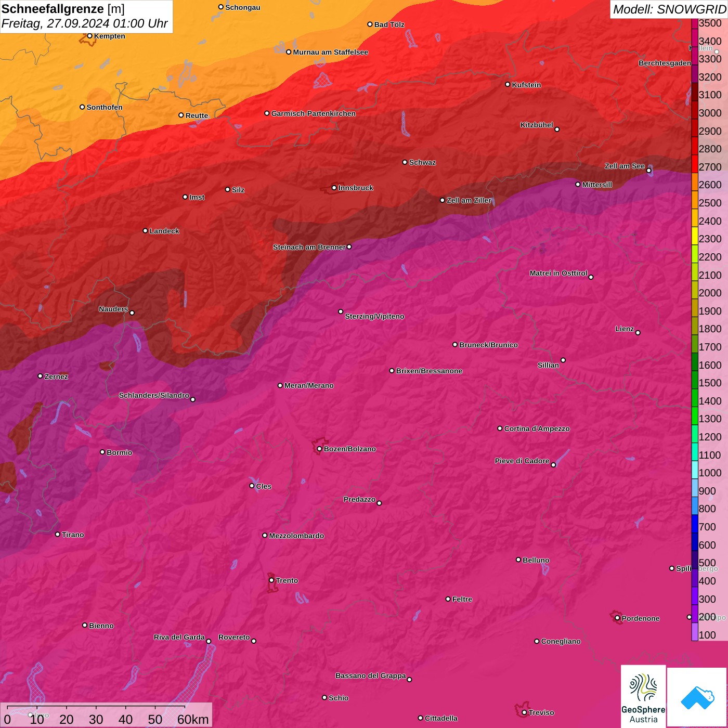Screen dimensions: 728x728
Task: Click the Reutte town label
Action: (x=197, y=115)
